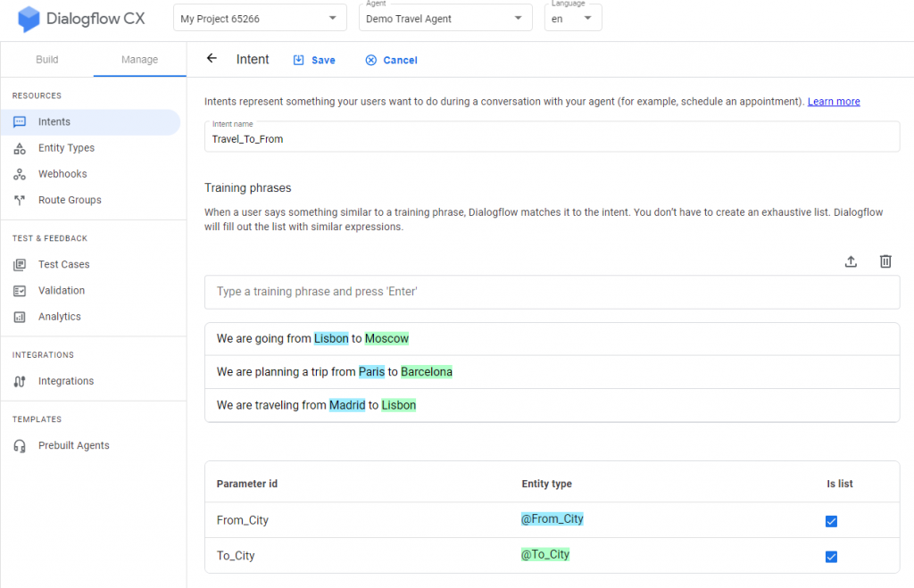Select the phrase 'We are traveling from Madrid to Lisbon'

click(552, 406)
